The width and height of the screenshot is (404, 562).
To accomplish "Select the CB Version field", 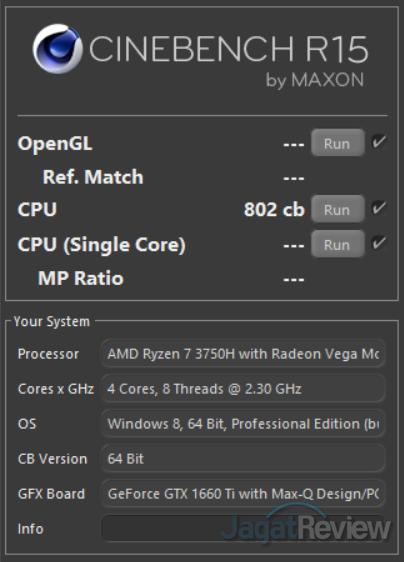I will 243,458.
